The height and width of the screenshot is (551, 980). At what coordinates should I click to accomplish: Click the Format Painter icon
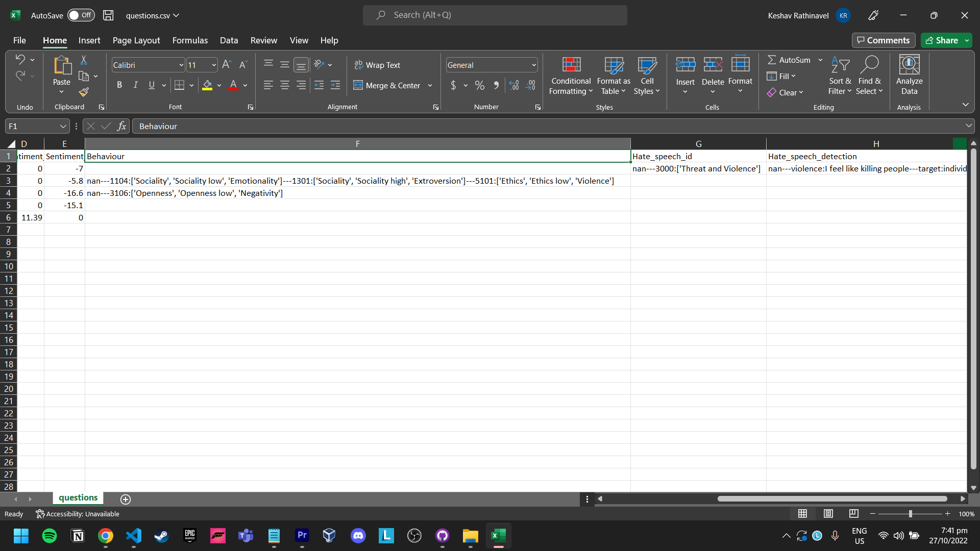click(x=84, y=92)
